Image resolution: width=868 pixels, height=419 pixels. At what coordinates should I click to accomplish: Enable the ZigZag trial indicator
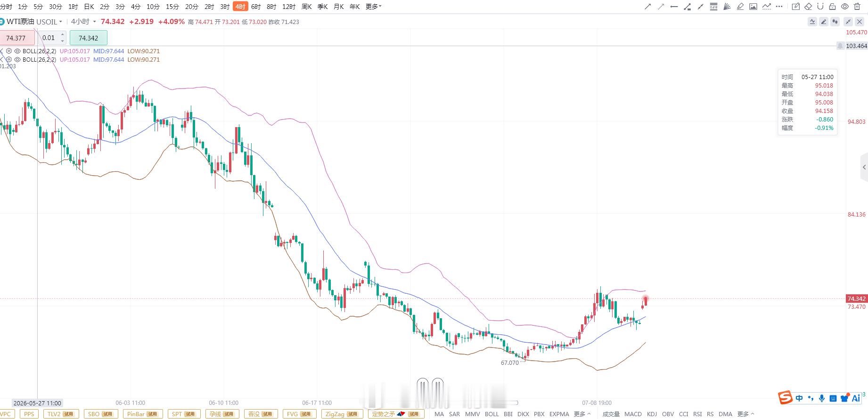341,414
